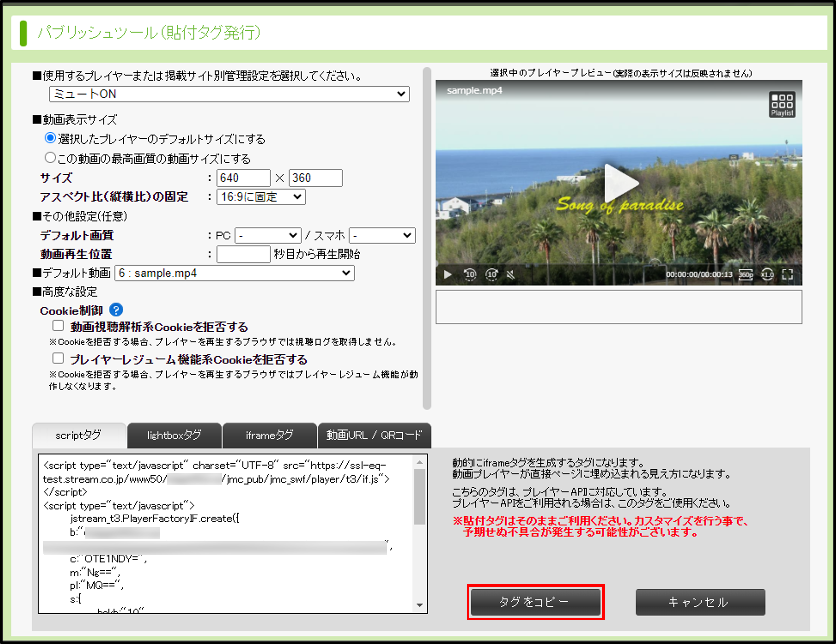Open the x1.0 playback speed icon
The width and height of the screenshot is (836, 644).
pyautogui.click(x=767, y=274)
